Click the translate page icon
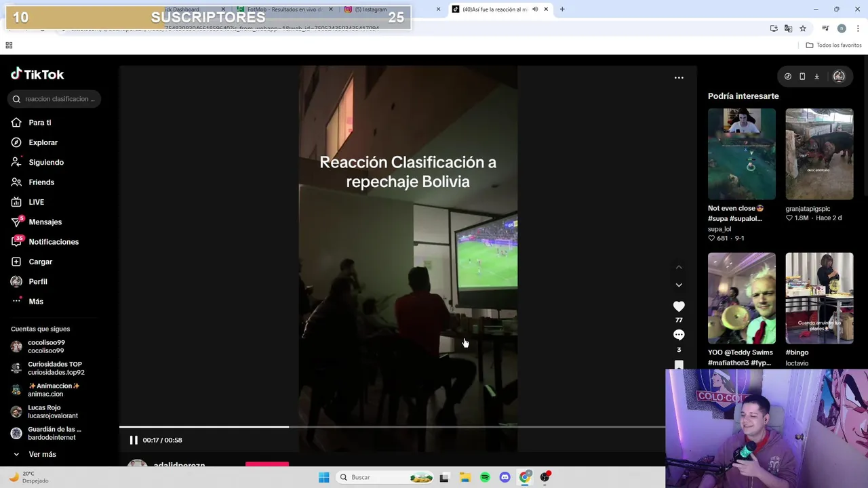This screenshot has height=488, width=868. point(788,28)
